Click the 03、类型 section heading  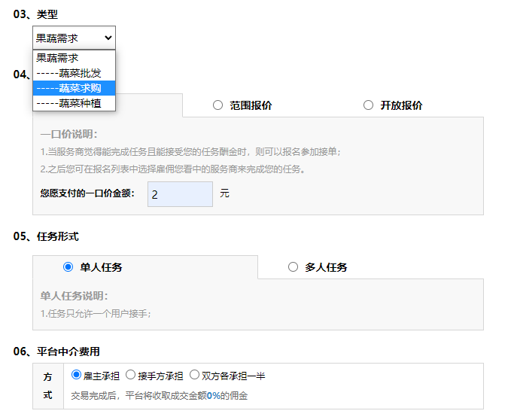[x=35, y=14]
